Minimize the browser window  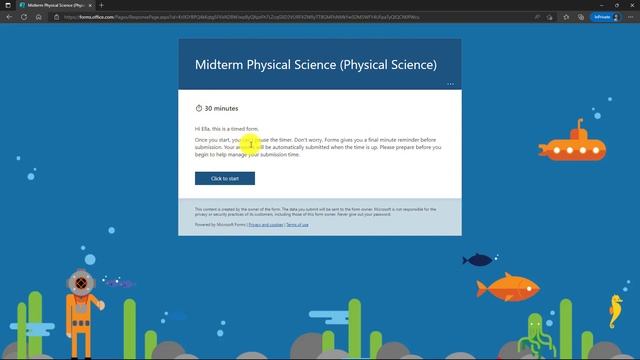(602, 5)
